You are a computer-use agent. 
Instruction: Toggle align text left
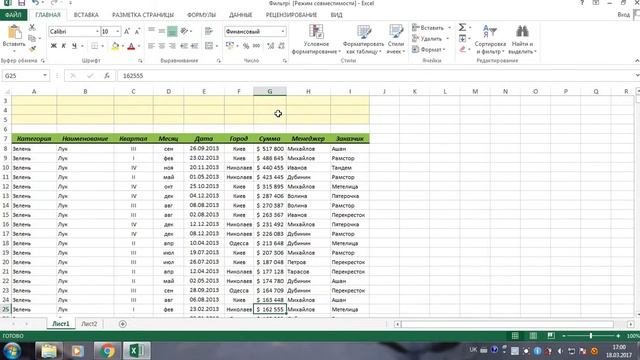coord(151,46)
